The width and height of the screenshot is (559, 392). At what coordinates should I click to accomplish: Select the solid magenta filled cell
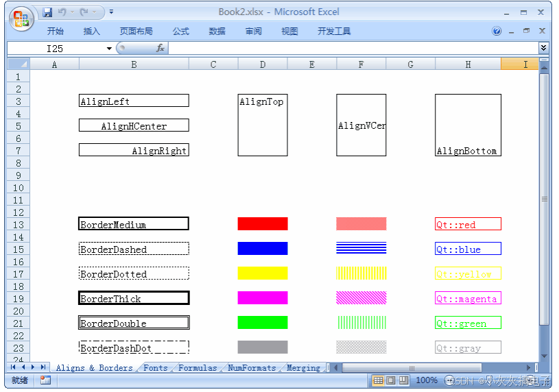pos(263,297)
